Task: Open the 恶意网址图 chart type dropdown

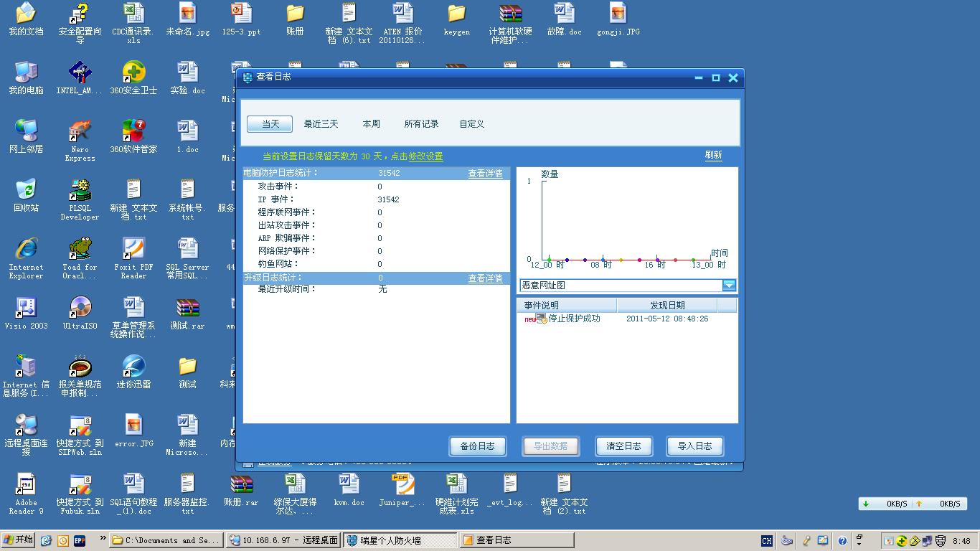Action: coord(729,285)
